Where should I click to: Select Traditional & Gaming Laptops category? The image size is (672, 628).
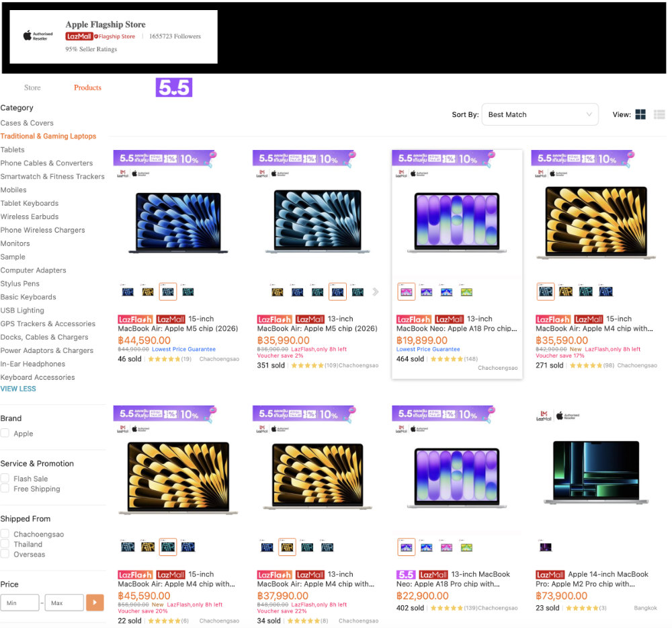pyautogui.click(x=48, y=136)
